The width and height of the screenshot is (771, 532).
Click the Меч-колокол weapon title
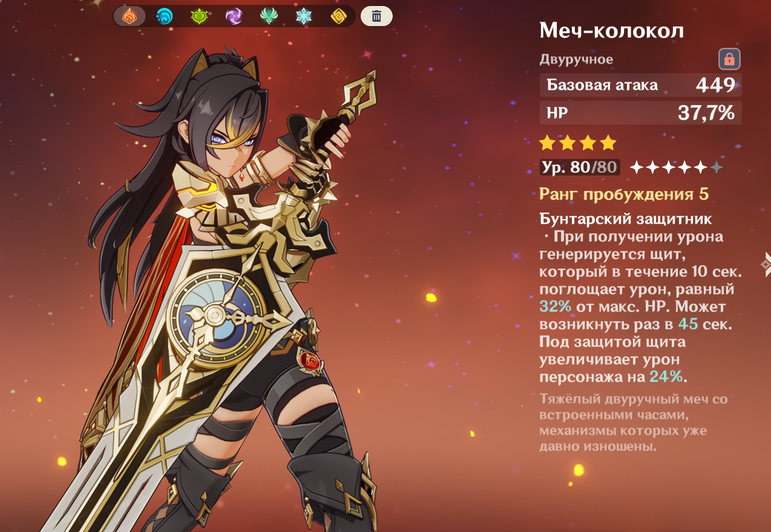(x=611, y=30)
